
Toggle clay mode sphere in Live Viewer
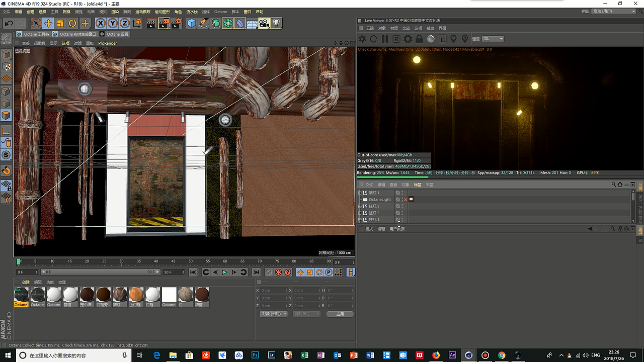431,39
